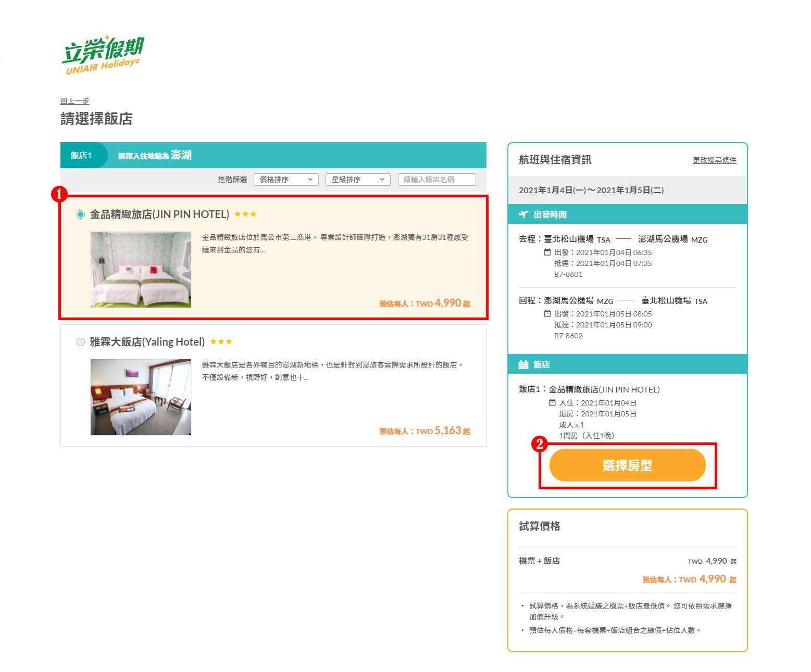This screenshot has height=672, width=811.
Task: Click the 雅霖大飯店 (Yaling Hotel) title
Action: pos(147,342)
